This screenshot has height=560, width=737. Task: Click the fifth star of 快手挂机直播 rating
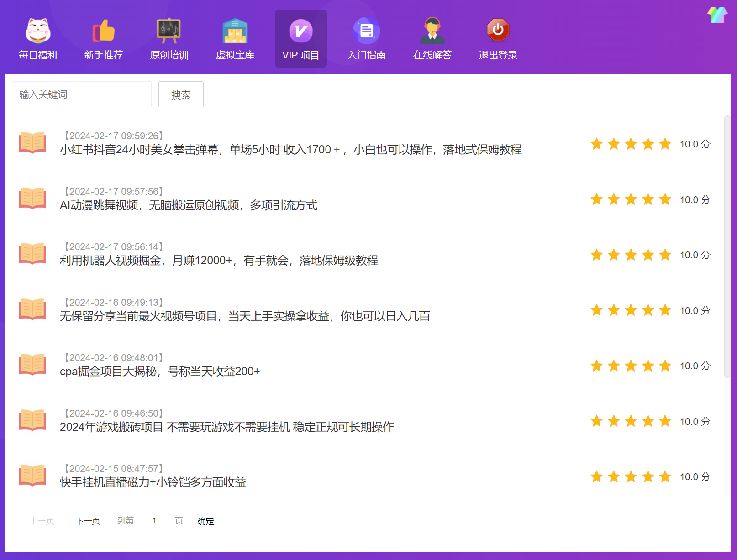pyautogui.click(x=665, y=477)
